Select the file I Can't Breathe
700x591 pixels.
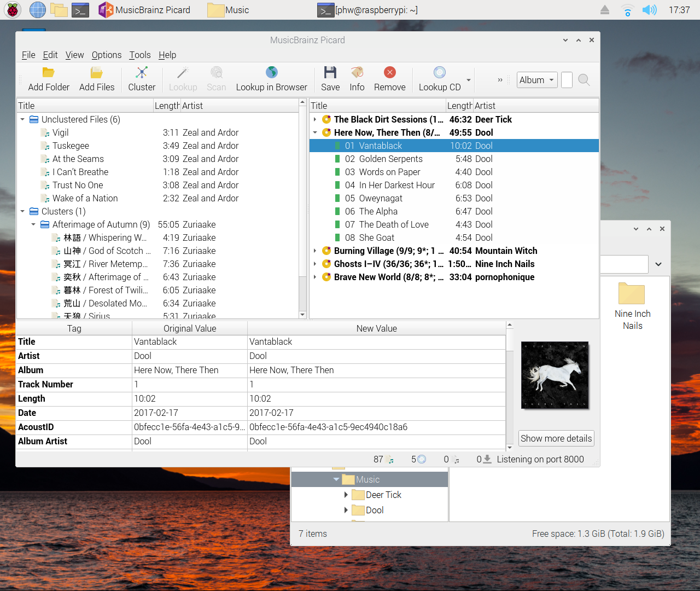(x=158, y=172)
